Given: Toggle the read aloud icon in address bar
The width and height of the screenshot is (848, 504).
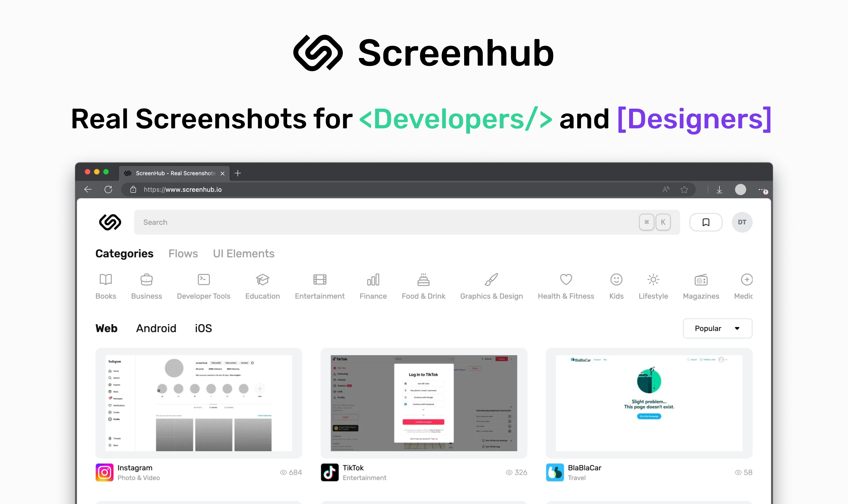Looking at the screenshot, I should (666, 190).
